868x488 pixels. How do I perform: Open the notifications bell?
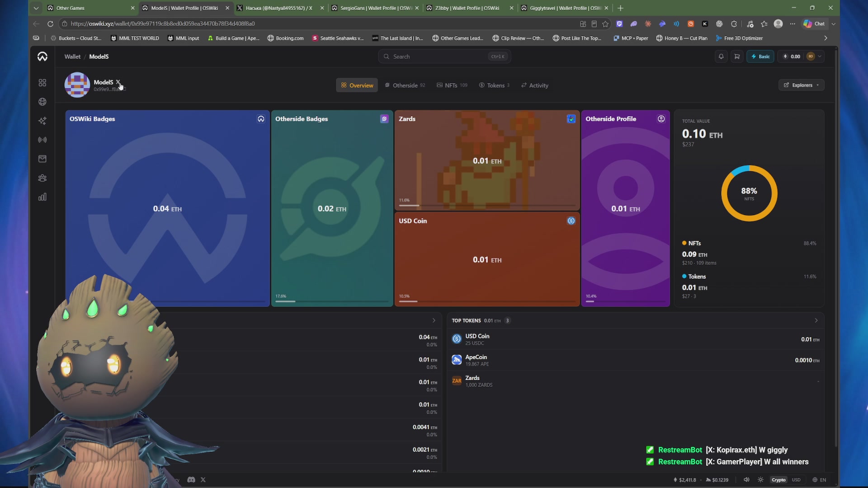pyautogui.click(x=721, y=56)
